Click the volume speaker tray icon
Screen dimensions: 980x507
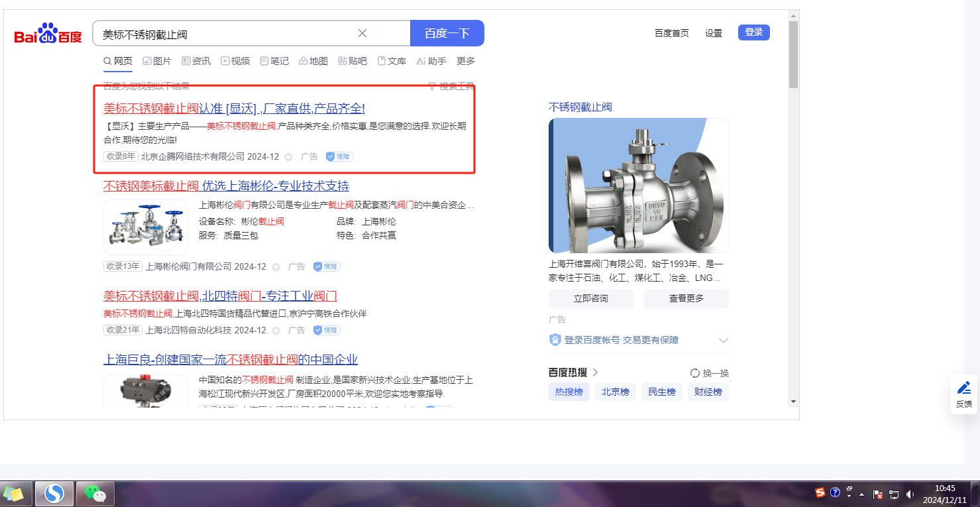[910, 494]
